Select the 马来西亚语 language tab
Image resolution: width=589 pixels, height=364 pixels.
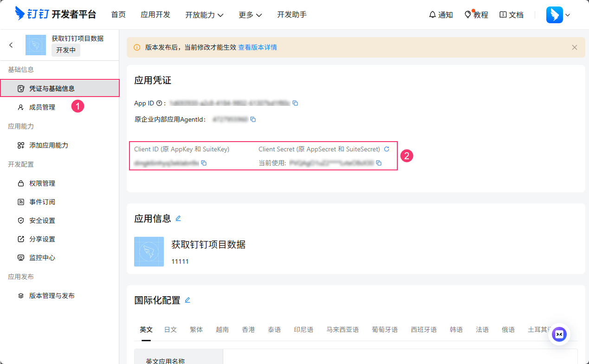(x=343, y=330)
